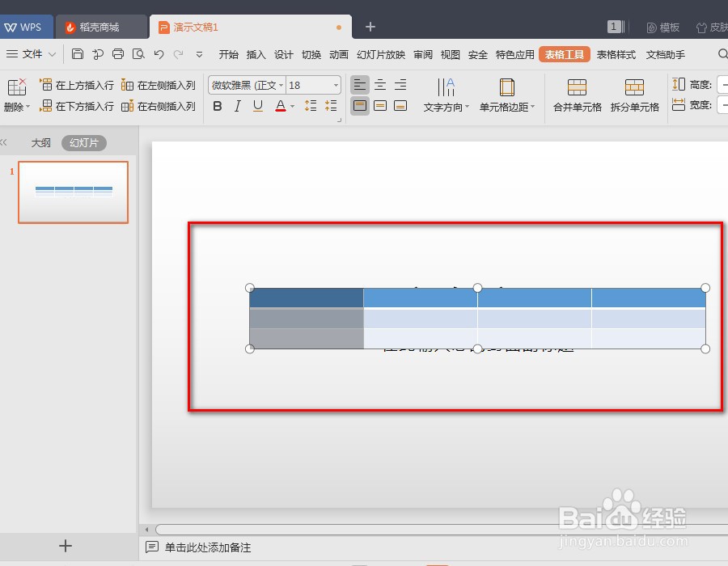
Task: Add a new slide with plus button
Action: [66, 546]
